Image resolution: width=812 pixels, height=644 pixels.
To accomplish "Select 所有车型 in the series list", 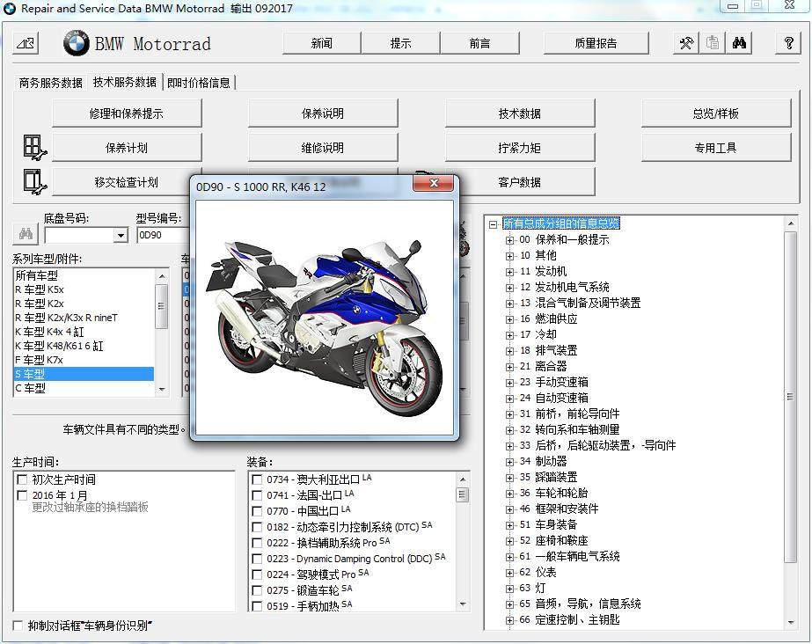I will tap(84, 275).
